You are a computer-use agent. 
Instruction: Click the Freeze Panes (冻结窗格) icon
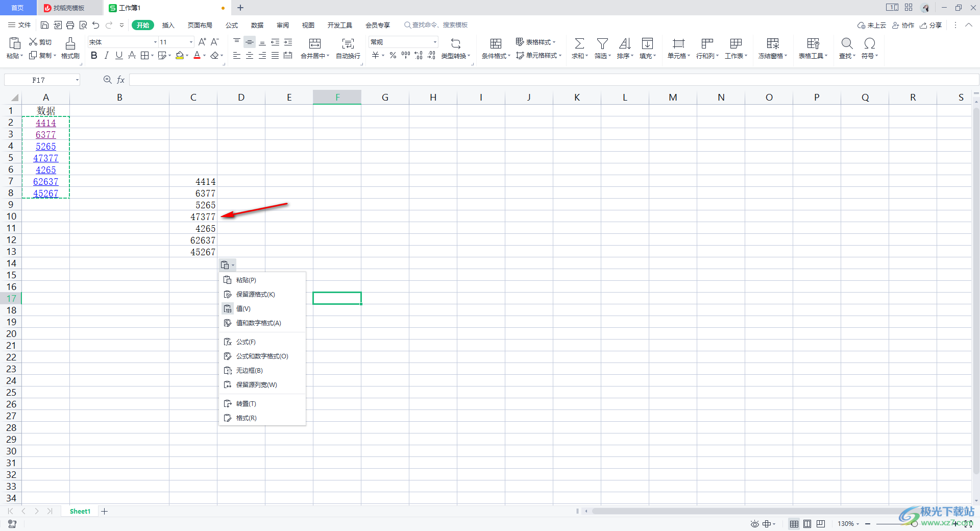click(x=773, y=43)
